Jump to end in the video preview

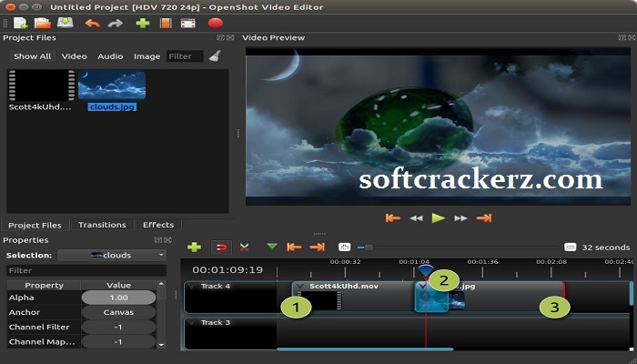pyautogui.click(x=484, y=218)
